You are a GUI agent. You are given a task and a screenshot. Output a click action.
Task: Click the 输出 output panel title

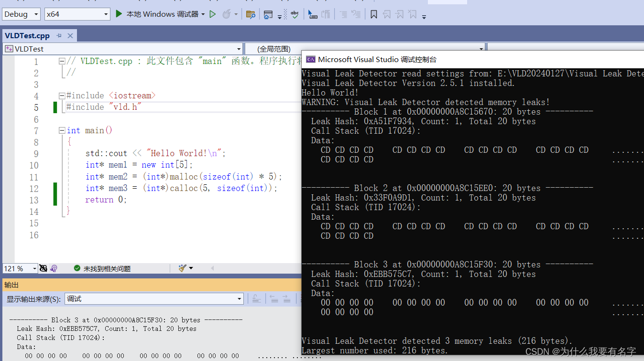coord(11,285)
